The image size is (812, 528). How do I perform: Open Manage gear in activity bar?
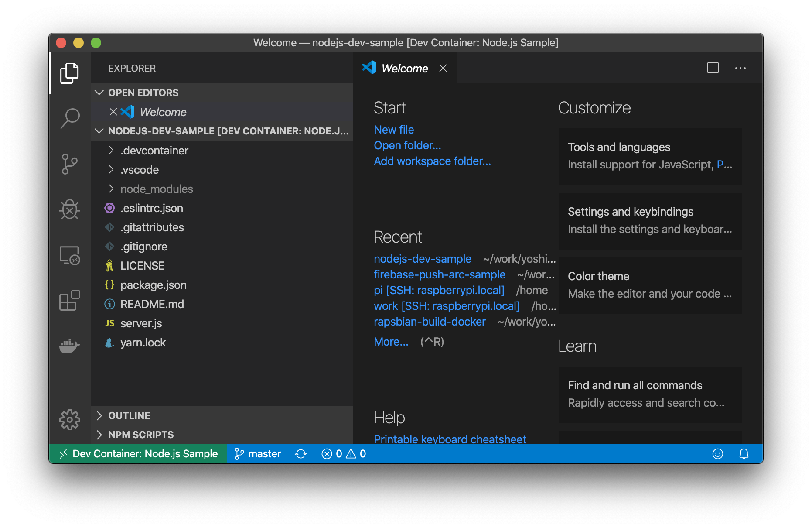(x=70, y=420)
